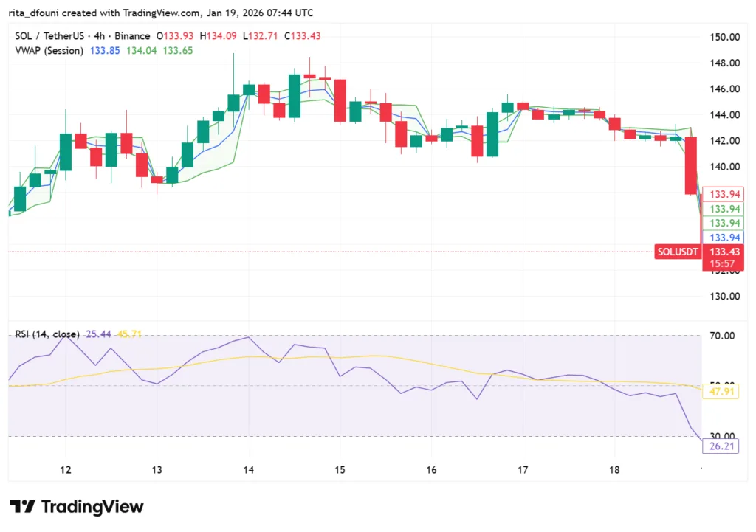Screen dimensions: 756x532
Task: Click the close value C133.43
Action: 303,35
